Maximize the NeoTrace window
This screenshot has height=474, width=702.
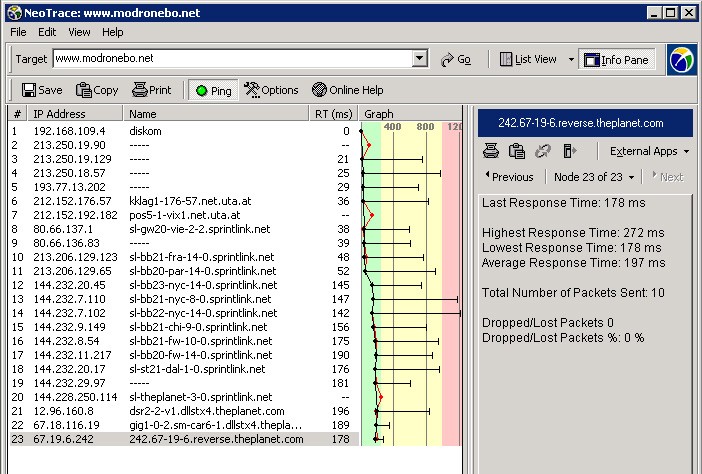(x=671, y=13)
